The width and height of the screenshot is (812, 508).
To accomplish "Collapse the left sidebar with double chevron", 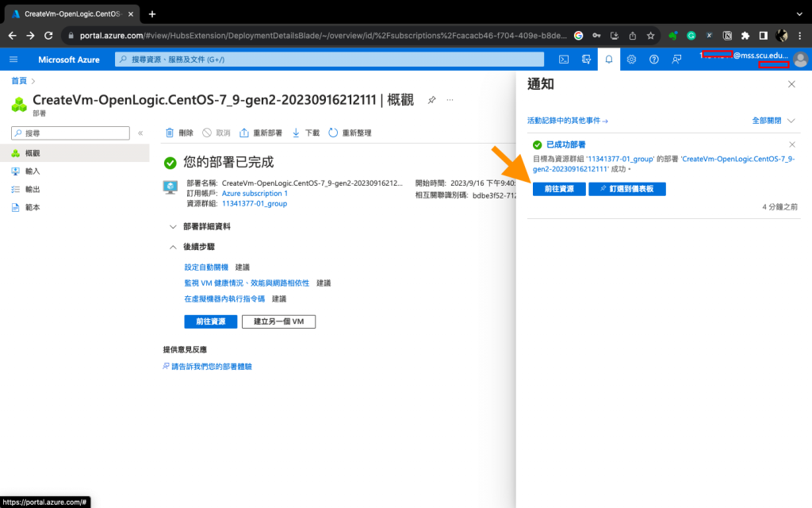I will point(140,133).
